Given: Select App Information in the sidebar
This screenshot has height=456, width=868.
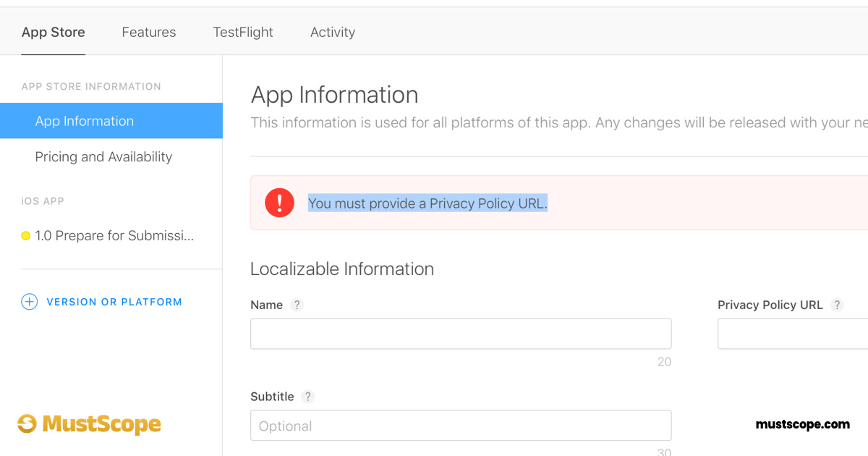Looking at the screenshot, I should click(x=85, y=121).
